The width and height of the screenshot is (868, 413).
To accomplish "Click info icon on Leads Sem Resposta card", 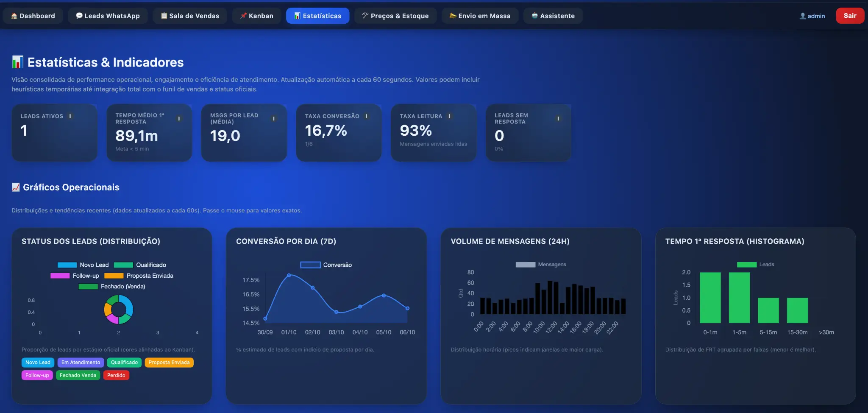I will [x=558, y=119].
